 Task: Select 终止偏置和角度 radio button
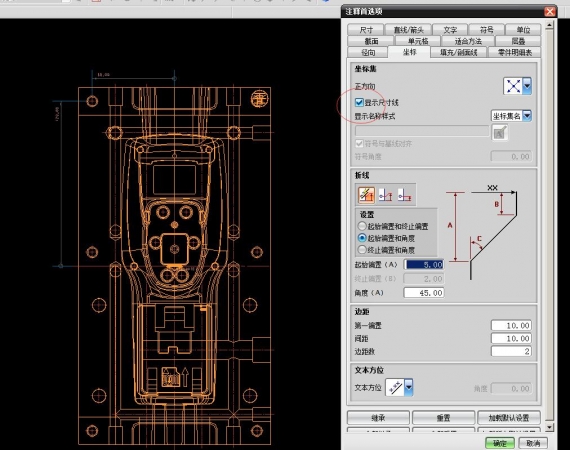[362, 250]
